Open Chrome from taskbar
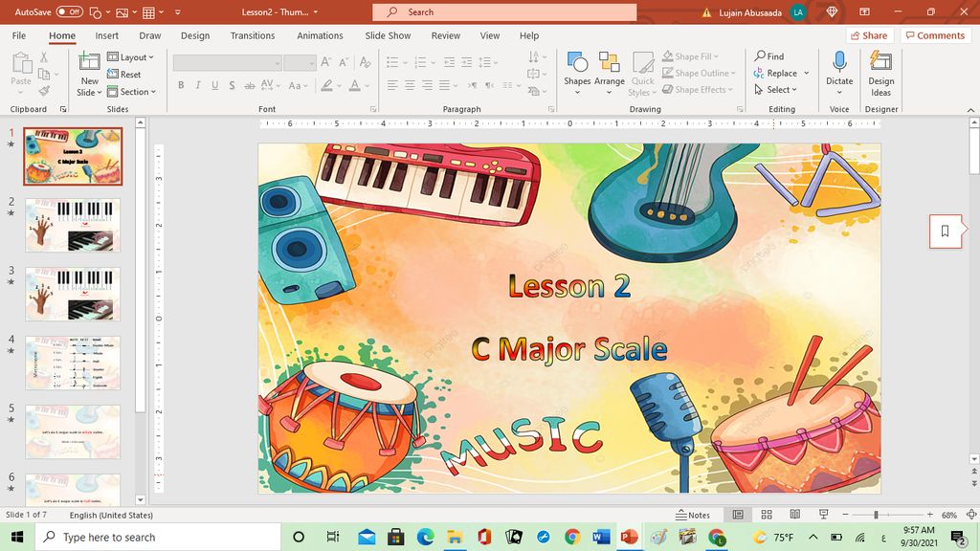The height and width of the screenshot is (551, 980). (572, 537)
